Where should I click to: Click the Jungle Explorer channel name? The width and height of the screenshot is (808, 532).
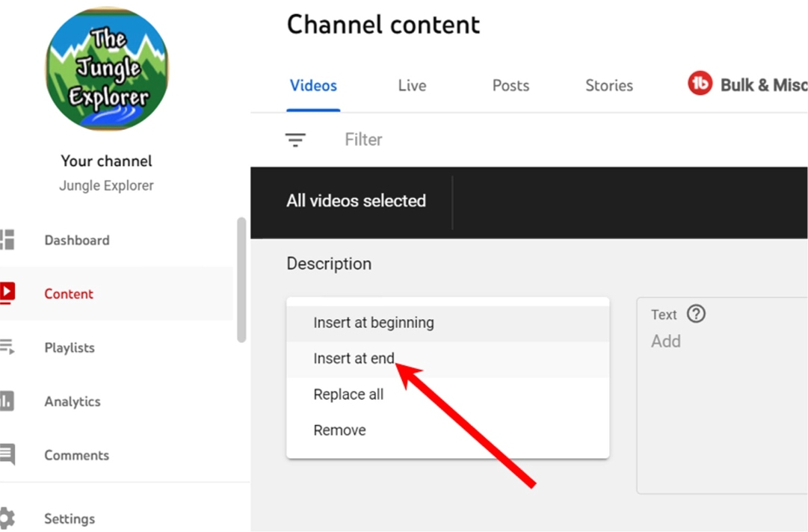pos(107,185)
